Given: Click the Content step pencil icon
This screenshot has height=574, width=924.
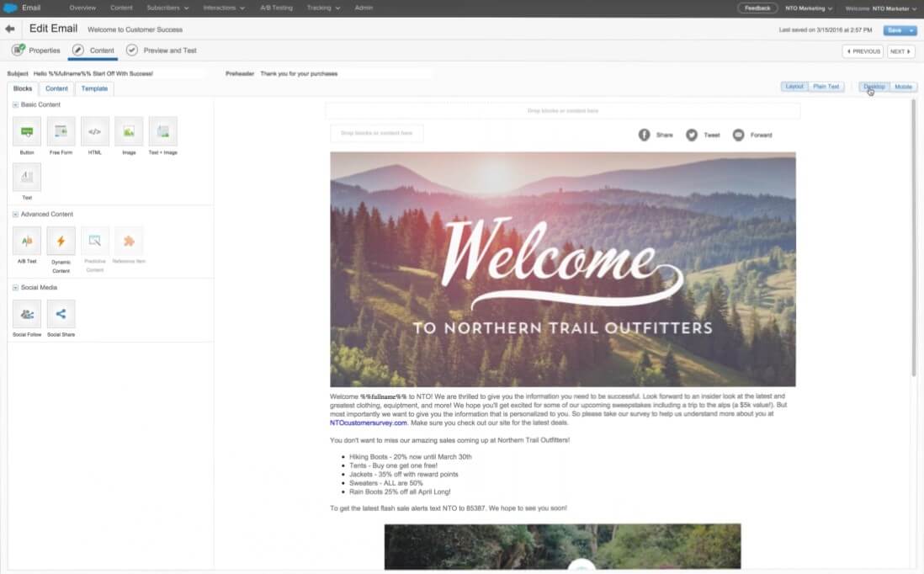Looking at the screenshot, I should (x=77, y=50).
